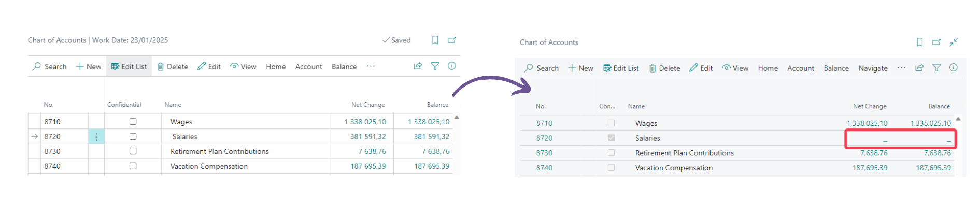980x215 pixels.
Task: Expand more options ellipsis in right toolbar
Action: tap(902, 68)
